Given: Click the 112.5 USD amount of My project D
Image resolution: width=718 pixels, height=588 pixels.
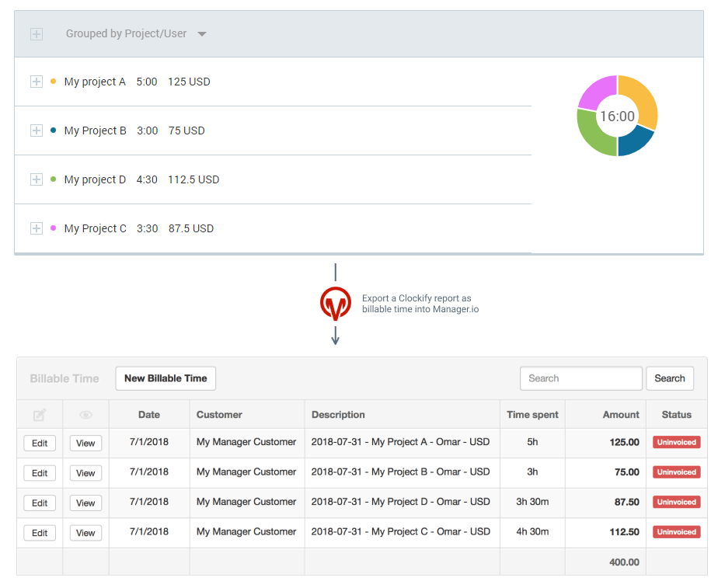Looking at the screenshot, I should coord(193,179).
